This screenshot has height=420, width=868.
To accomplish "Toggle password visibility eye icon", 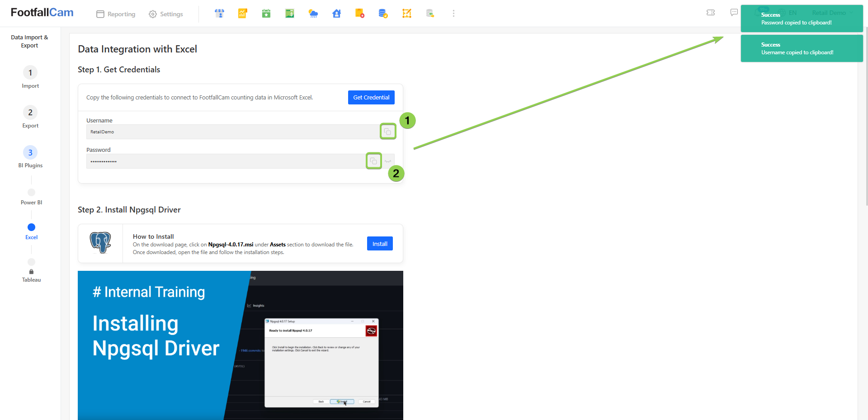I will pyautogui.click(x=388, y=161).
